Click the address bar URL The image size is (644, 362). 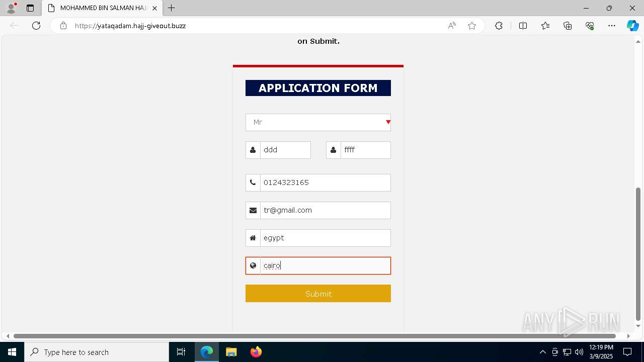130,26
